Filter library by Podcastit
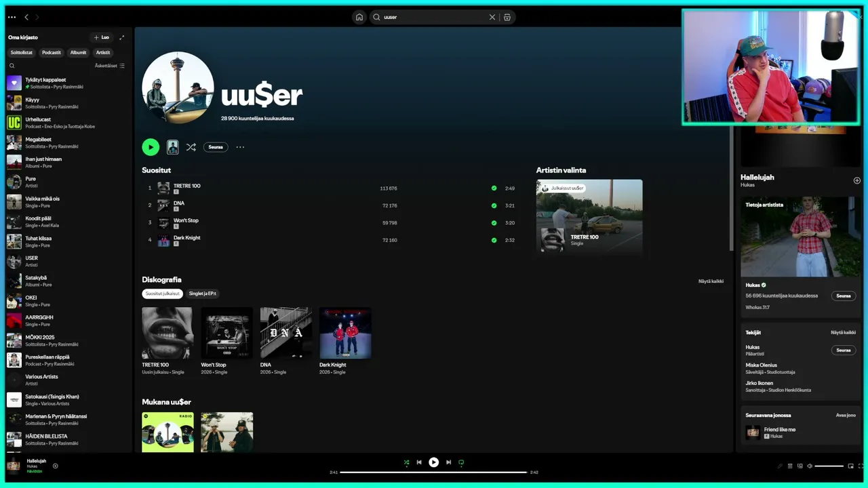 coord(52,52)
